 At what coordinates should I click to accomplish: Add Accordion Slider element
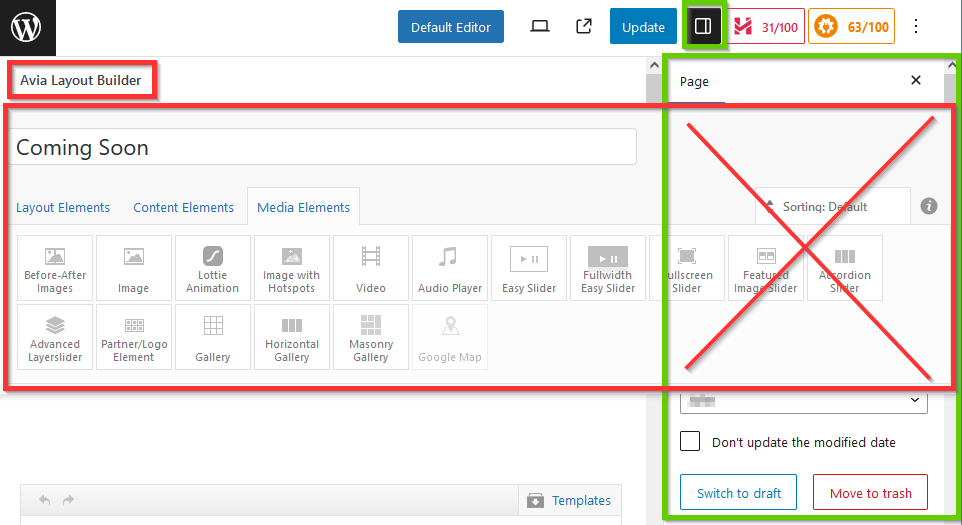845,268
